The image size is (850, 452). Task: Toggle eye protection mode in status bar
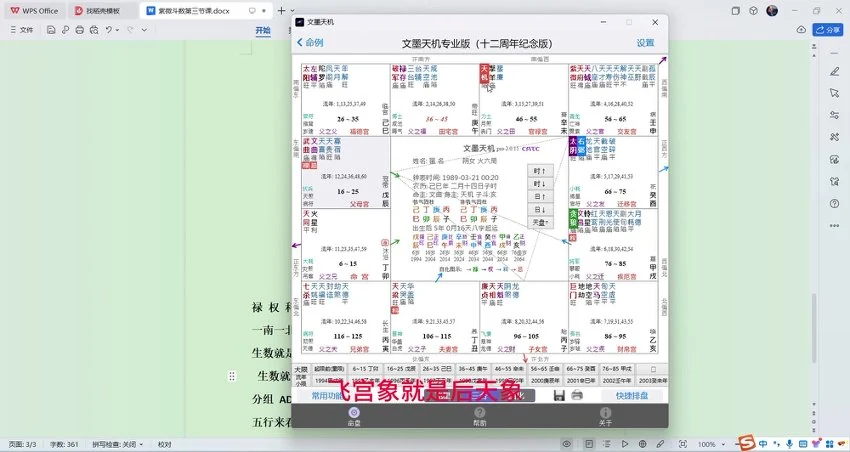566,444
